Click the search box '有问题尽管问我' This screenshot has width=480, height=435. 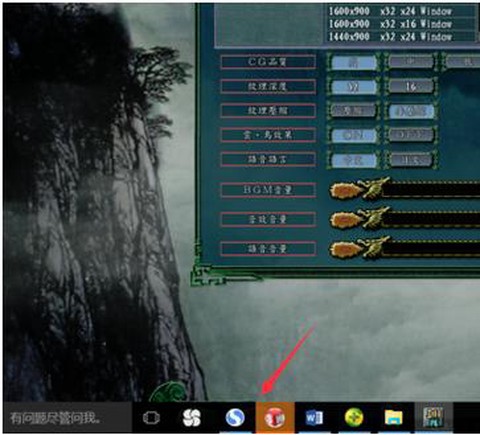(x=68, y=417)
